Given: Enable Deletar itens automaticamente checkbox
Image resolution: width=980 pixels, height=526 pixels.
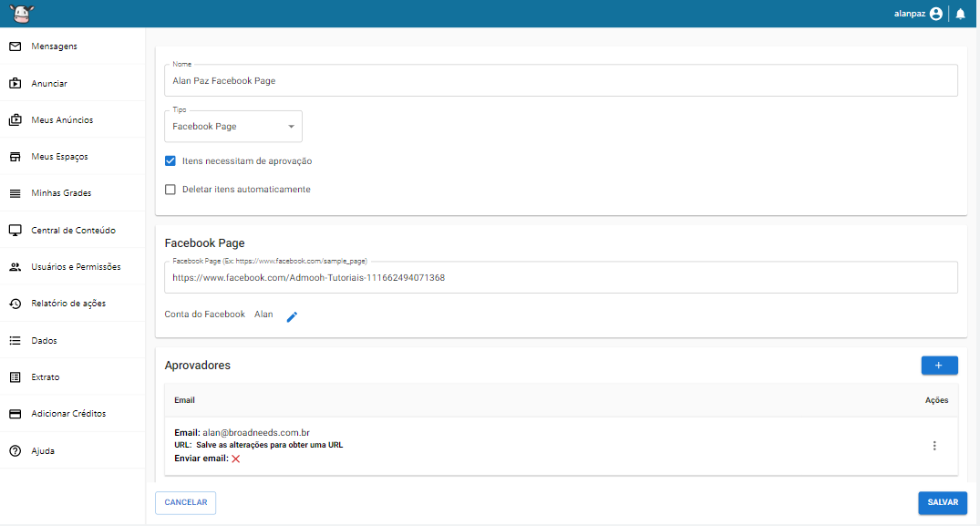Looking at the screenshot, I should pos(170,190).
